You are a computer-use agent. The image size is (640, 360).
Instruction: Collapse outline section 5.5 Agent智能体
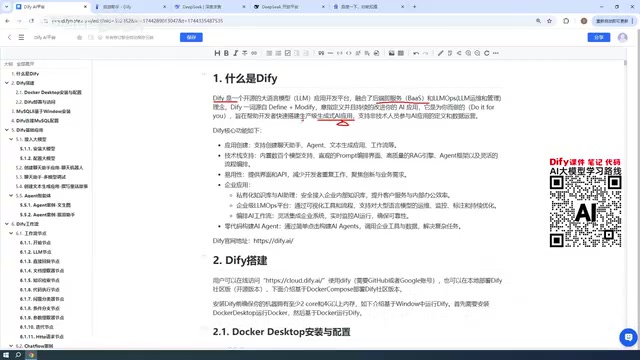coord(11,196)
